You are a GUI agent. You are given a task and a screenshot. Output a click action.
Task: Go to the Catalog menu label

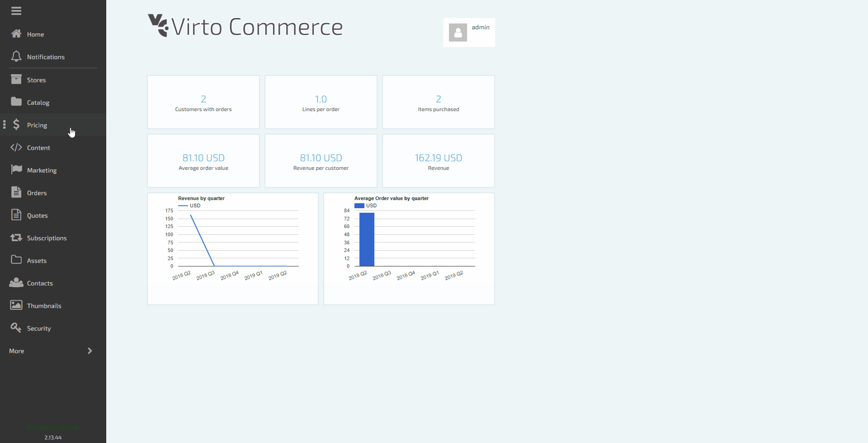pyautogui.click(x=38, y=103)
